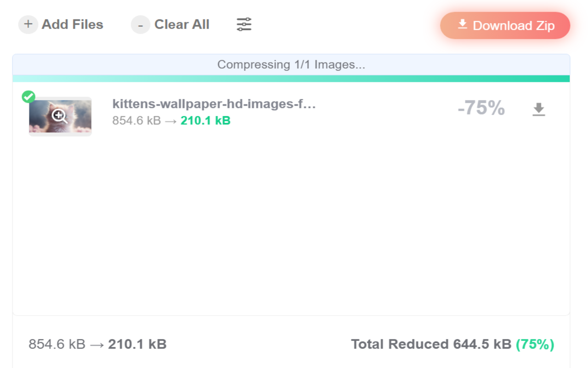Viewport: 588px width, 368px height.
Task: Click the green checkmark on the compressed image
Action: pyautogui.click(x=28, y=97)
